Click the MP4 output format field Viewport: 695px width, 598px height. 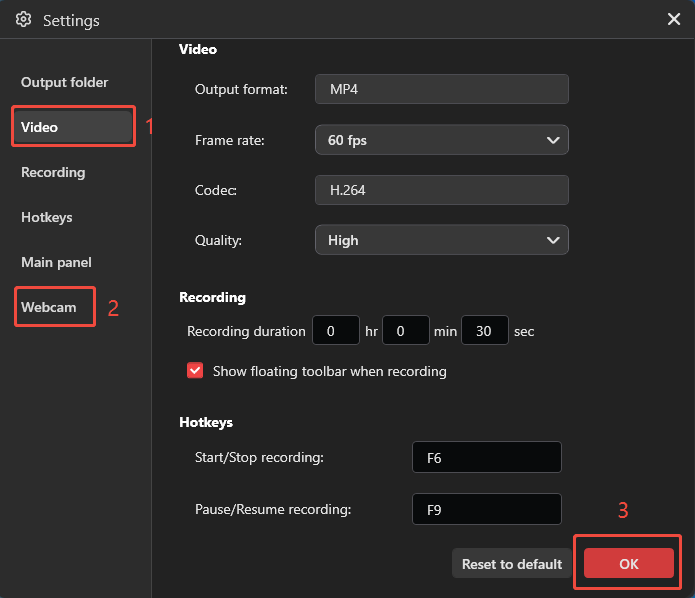tap(441, 89)
